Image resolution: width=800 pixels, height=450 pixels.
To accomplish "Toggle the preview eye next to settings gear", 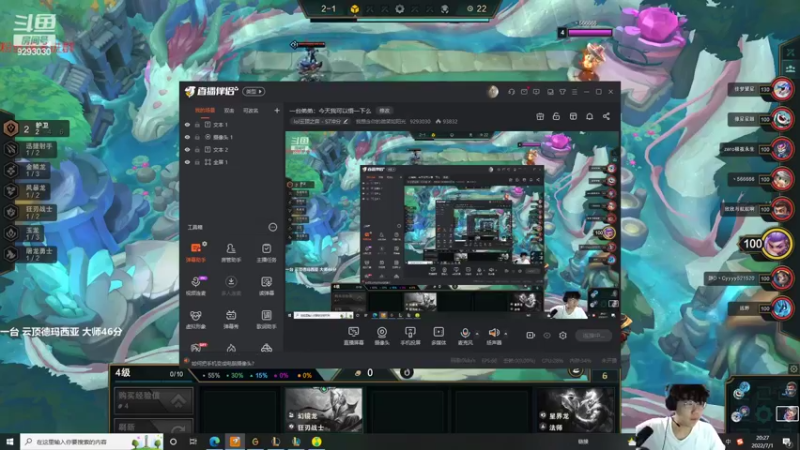I will pyautogui.click(x=547, y=335).
